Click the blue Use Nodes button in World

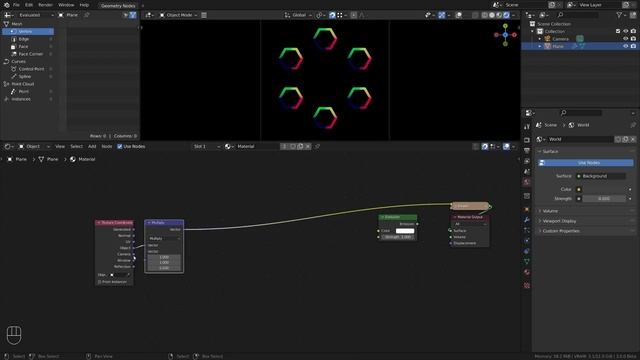[x=586, y=163]
